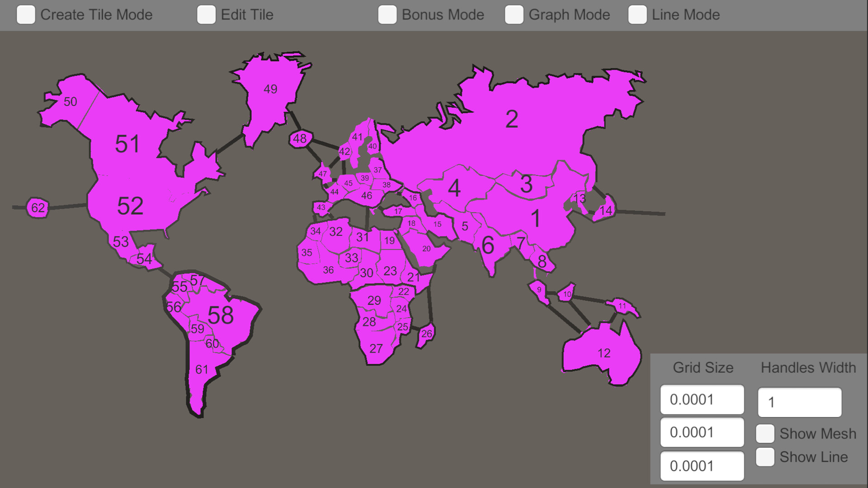Click the first Grid Size field showing 0.0001
868x488 pixels.
(702, 399)
